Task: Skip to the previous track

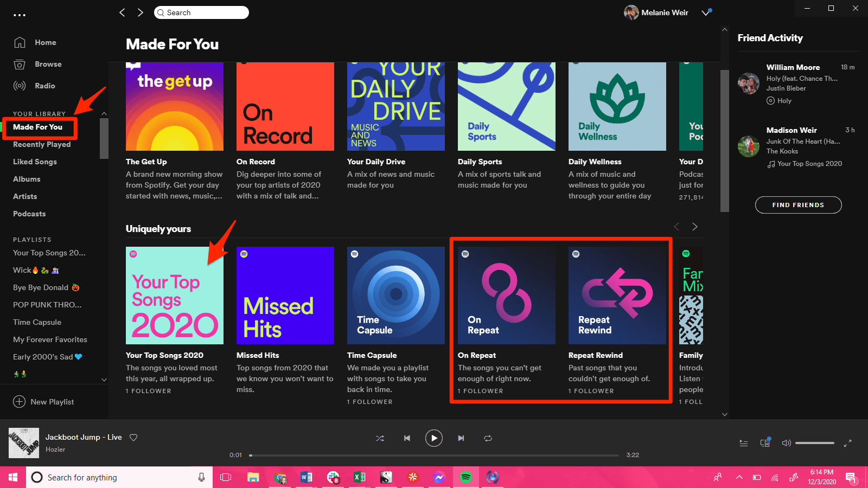Action: click(x=407, y=438)
